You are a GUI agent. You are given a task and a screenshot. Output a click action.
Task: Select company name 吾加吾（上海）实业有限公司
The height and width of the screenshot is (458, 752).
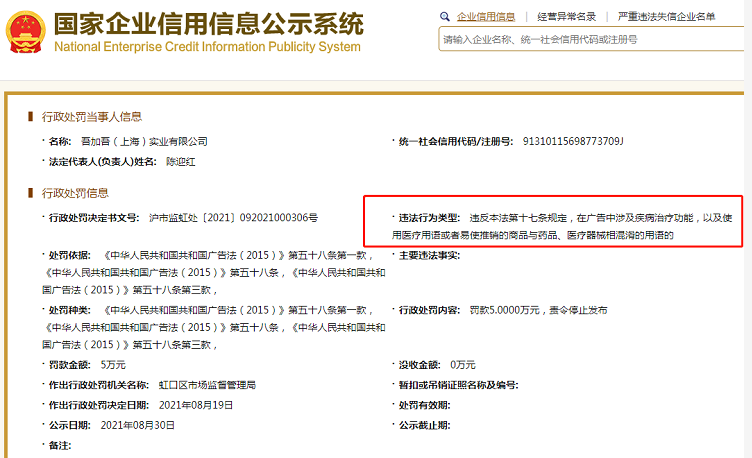click(144, 141)
